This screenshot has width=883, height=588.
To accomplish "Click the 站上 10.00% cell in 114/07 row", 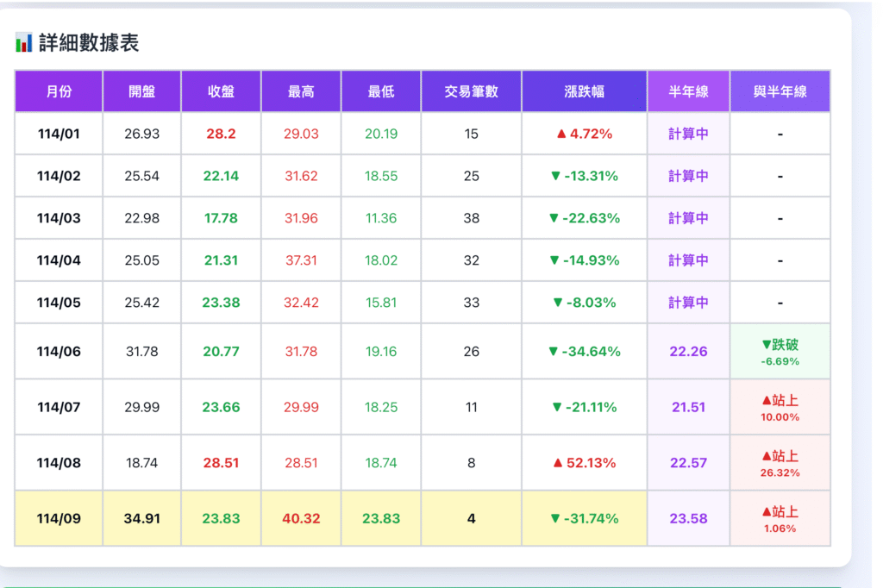I will pos(780,407).
